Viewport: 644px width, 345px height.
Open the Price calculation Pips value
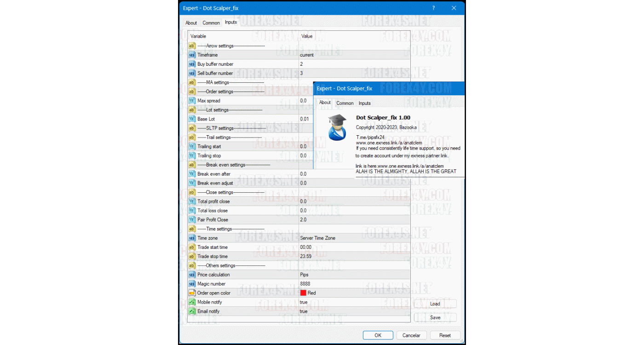pyautogui.click(x=304, y=275)
